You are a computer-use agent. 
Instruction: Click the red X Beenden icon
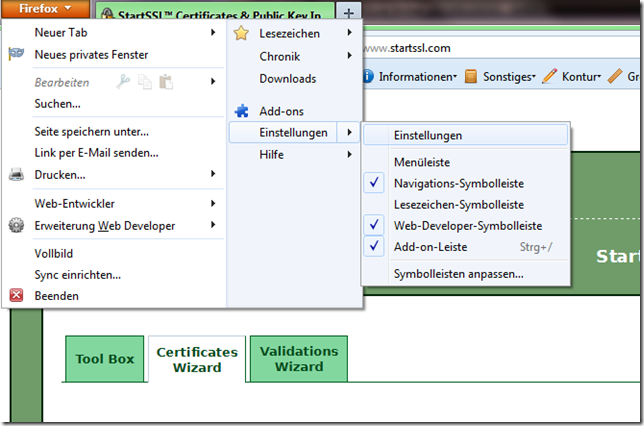[16, 295]
